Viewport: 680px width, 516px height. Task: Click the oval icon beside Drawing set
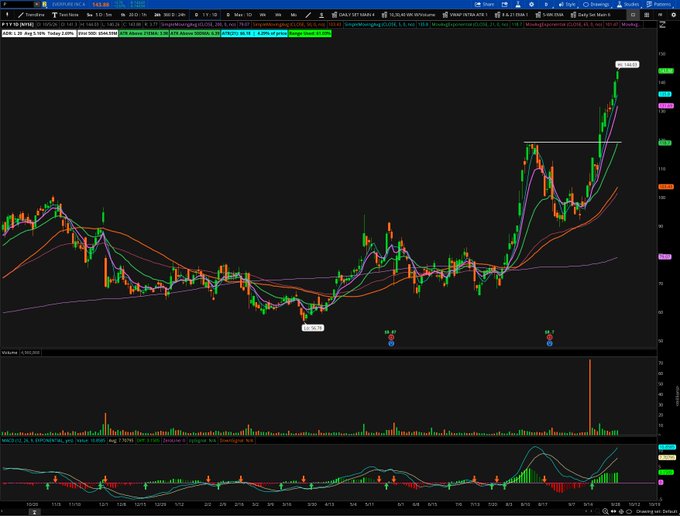pos(629,512)
